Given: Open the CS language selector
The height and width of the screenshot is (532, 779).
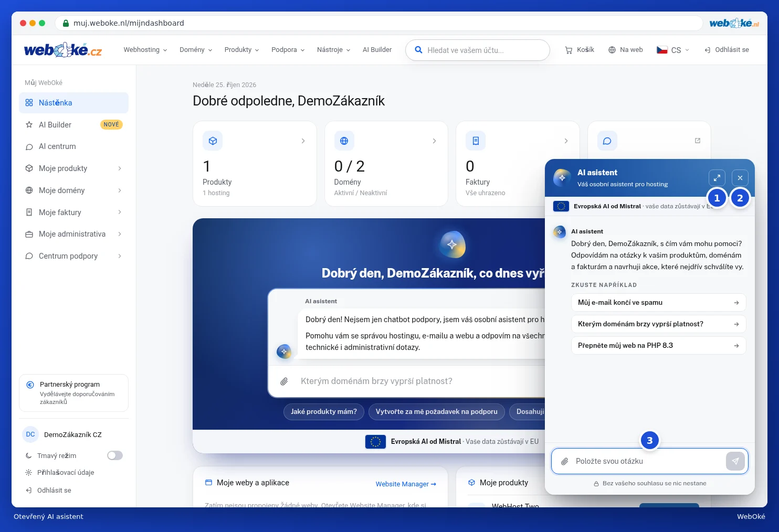Looking at the screenshot, I should (673, 50).
